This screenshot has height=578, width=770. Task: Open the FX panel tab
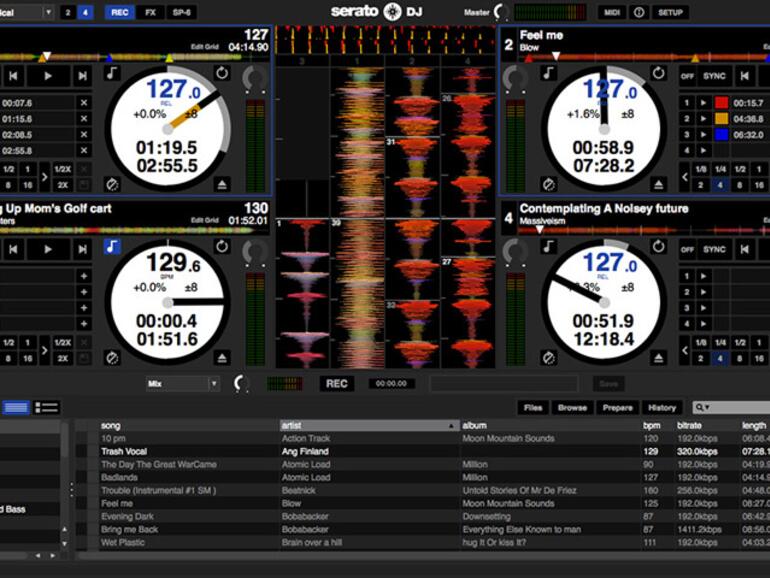pos(150,13)
